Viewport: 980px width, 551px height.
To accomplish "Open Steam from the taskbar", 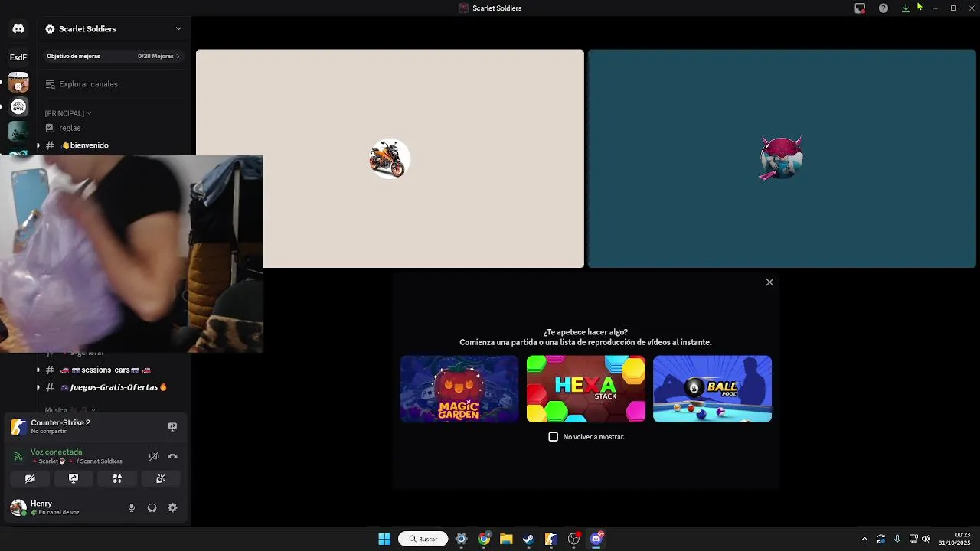I will [x=528, y=539].
